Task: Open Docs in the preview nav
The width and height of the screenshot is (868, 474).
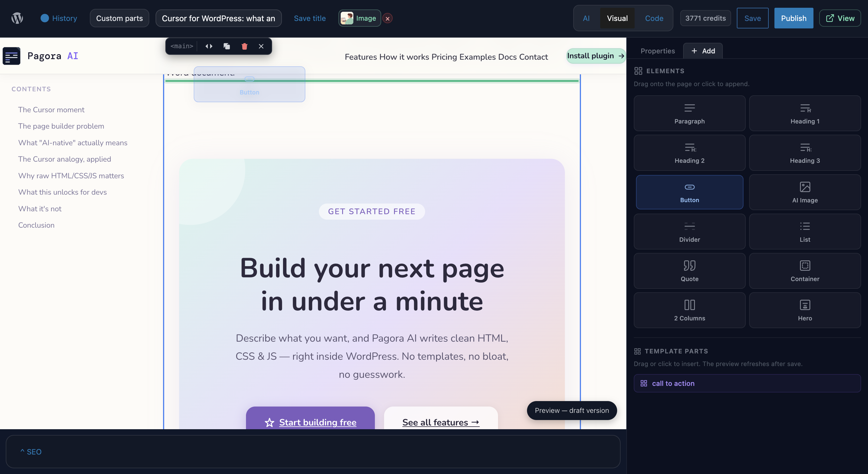Action: coord(507,57)
